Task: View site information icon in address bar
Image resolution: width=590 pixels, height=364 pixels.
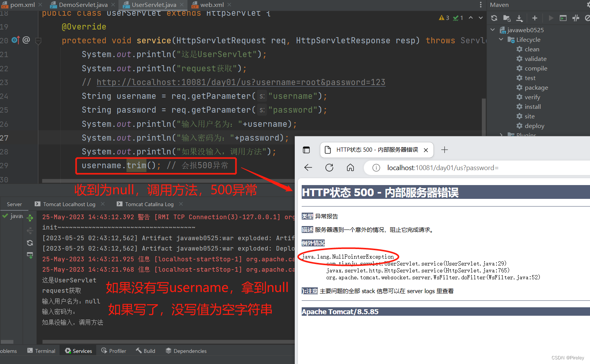Action: (376, 168)
